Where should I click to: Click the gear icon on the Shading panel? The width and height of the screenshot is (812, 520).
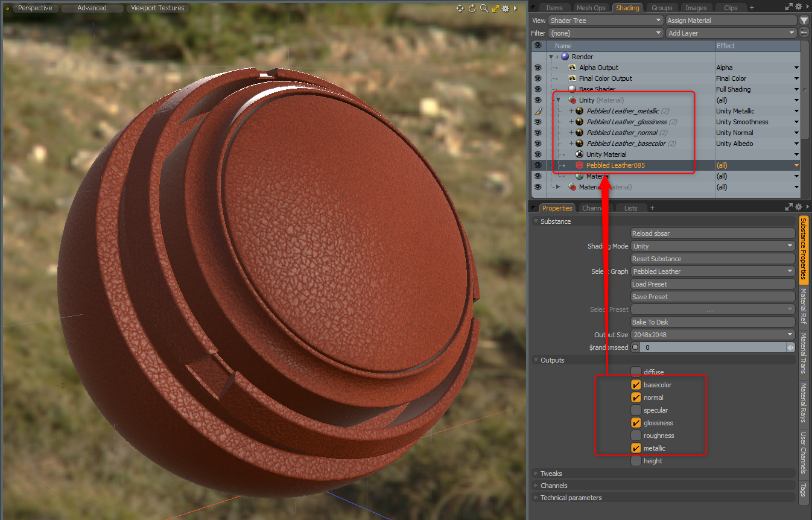(x=798, y=7)
